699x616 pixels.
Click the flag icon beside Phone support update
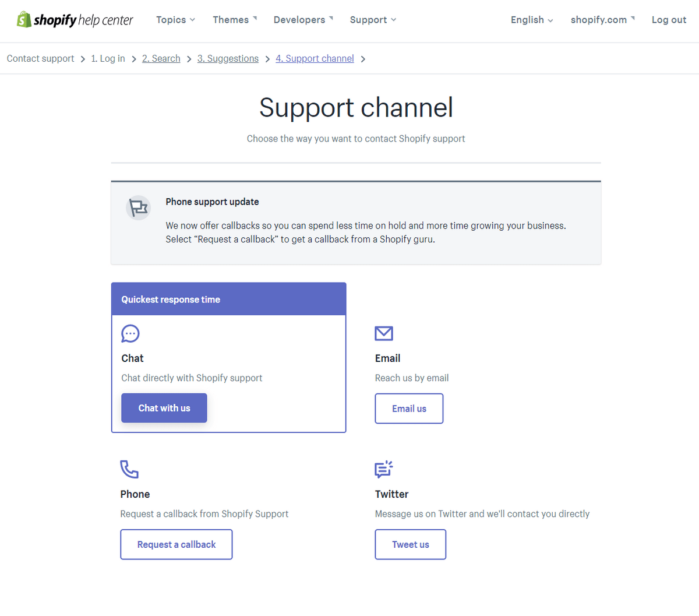click(x=139, y=207)
